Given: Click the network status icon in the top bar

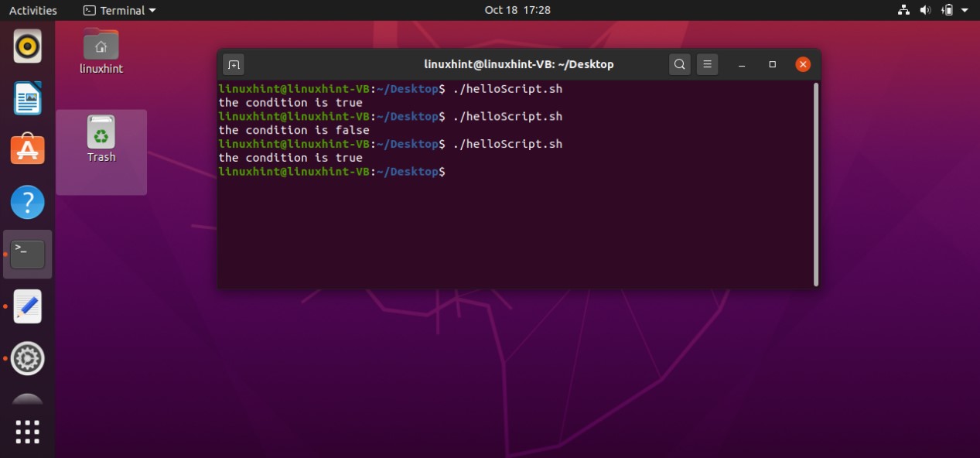Looking at the screenshot, I should [x=903, y=10].
